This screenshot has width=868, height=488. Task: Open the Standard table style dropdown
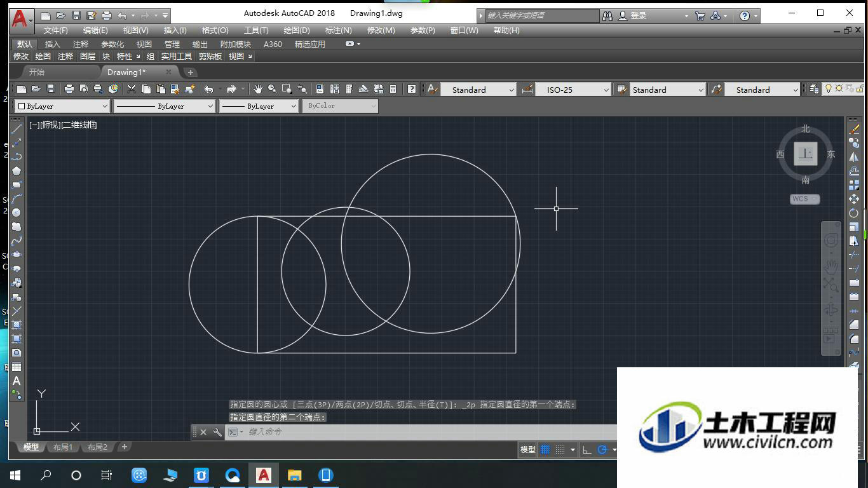[x=668, y=90]
